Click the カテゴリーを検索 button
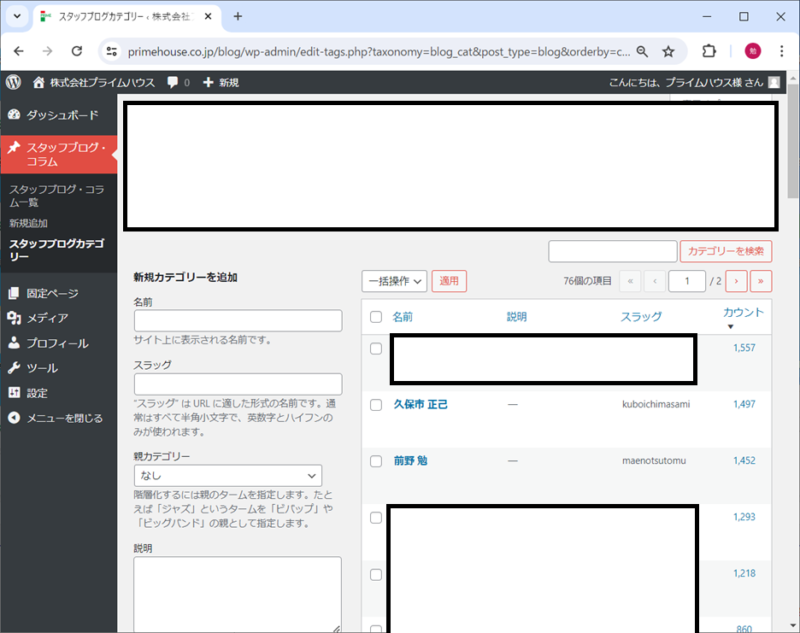 click(x=726, y=251)
